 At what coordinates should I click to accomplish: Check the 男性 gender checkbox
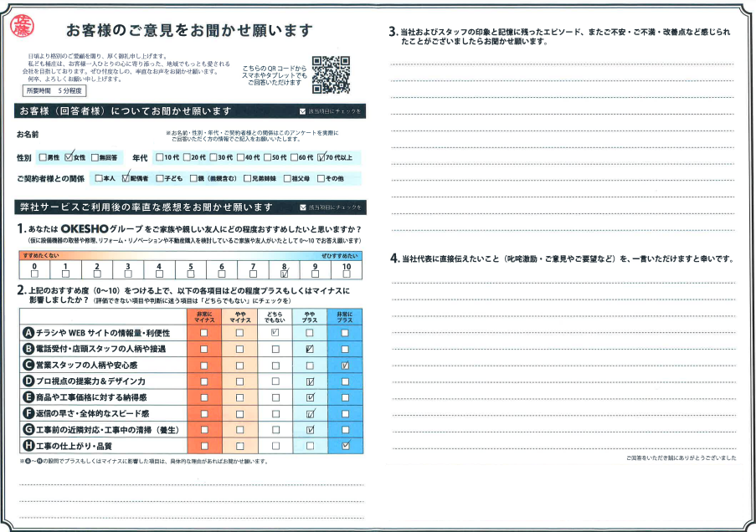(x=43, y=157)
